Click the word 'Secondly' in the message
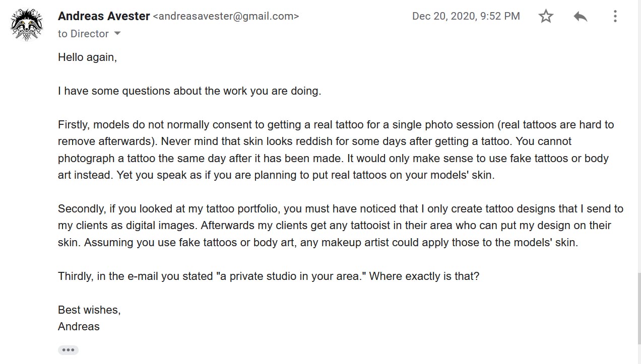Viewport: 641px width, 364px height. tap(80, 209)
